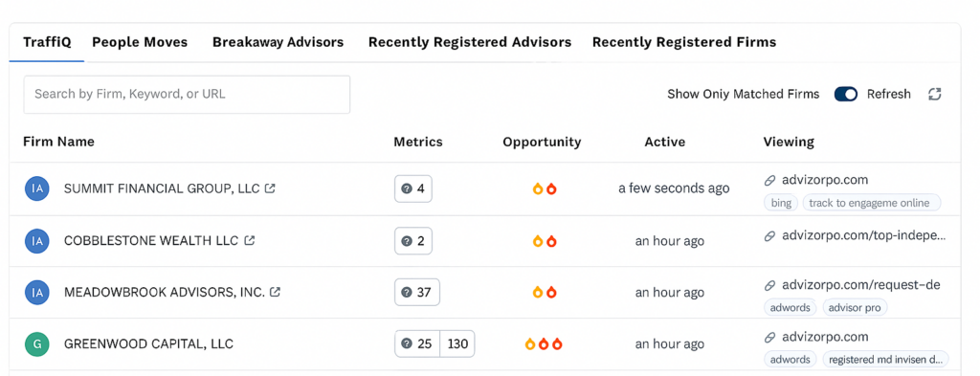
Task: Click Summit Financial IA avatar badge
Action: pyautogui.click(x=37, y=188)
